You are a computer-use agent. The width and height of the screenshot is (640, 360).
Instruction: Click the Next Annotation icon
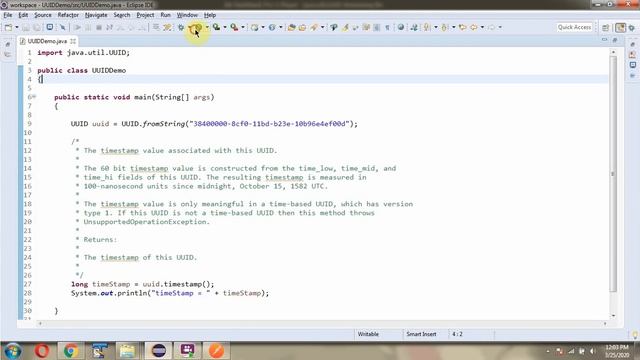427,27
